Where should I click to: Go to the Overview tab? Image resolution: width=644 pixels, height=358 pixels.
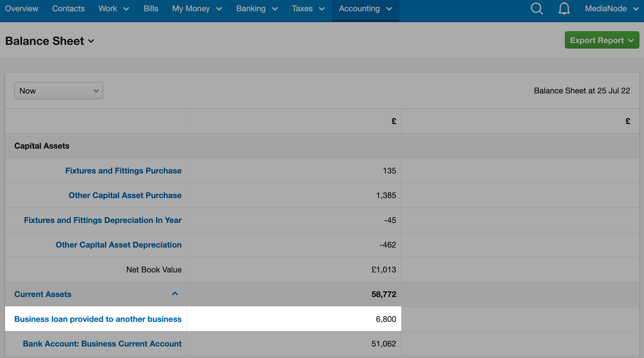tap(22, 9)
